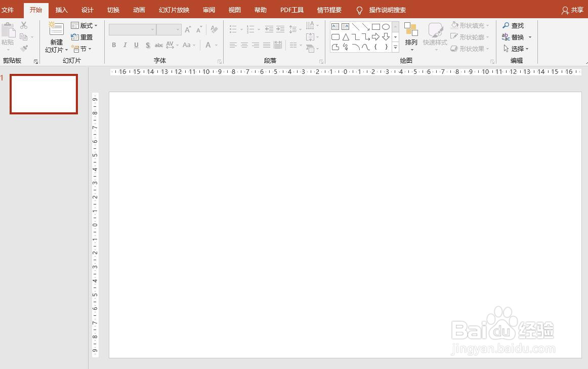Pick the elbow arrow connector shape
The width and height of the screenshot is (588, 369).
(x=366, y=37)
